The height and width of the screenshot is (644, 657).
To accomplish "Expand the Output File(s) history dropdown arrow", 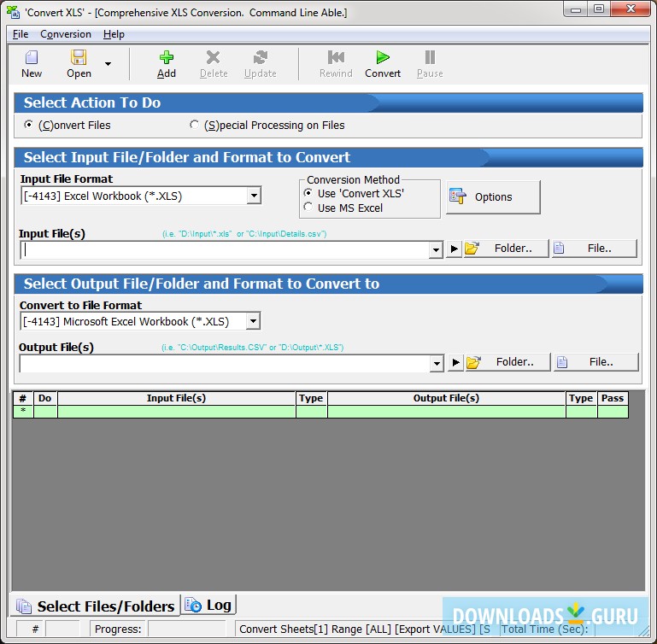I will [x=437, y=363].
